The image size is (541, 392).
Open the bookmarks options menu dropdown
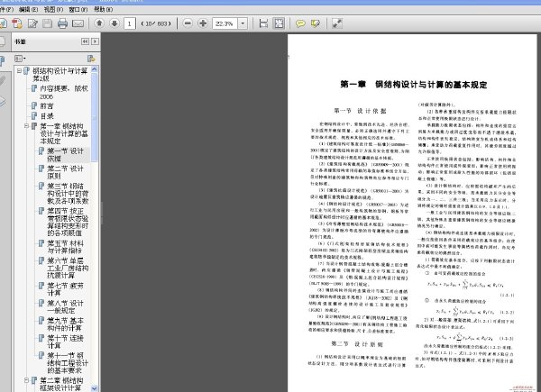pyautogui.click(x=20, y=59)
